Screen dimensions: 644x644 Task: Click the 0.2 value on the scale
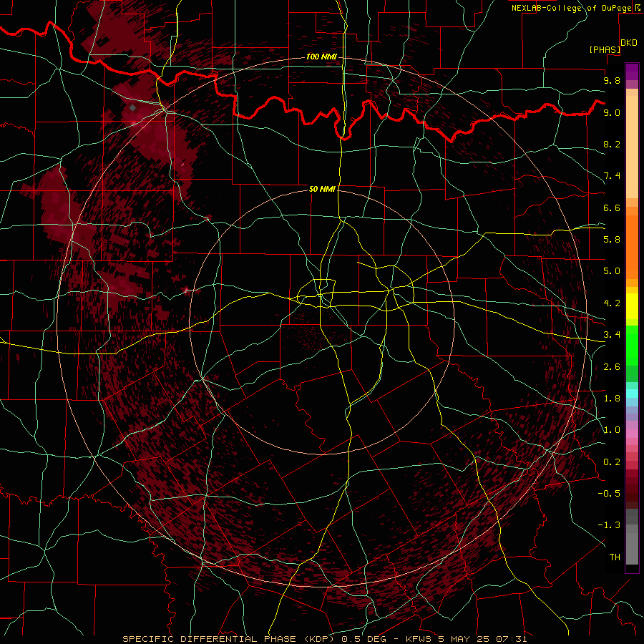[x=612, y=462]
